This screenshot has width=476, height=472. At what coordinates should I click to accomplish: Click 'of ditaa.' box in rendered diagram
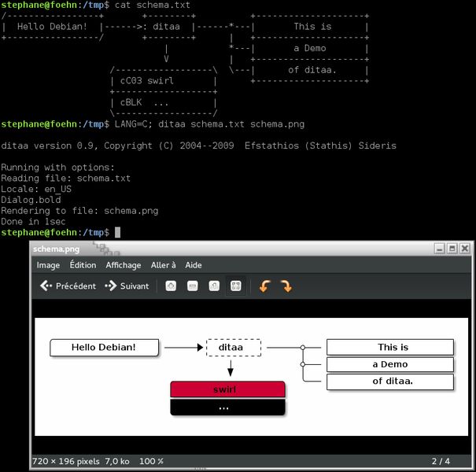tap(390, 382)
